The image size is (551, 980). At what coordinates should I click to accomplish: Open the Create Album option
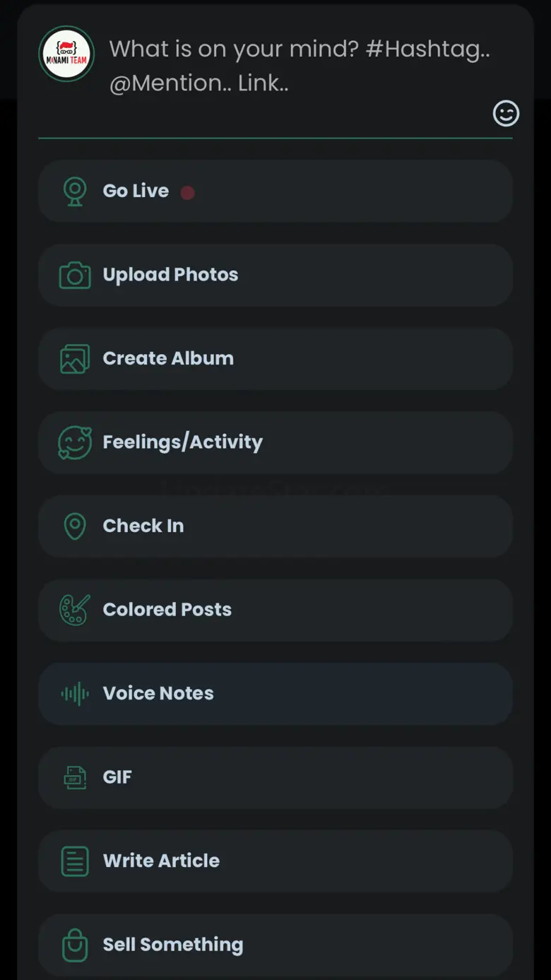(168, 358)
